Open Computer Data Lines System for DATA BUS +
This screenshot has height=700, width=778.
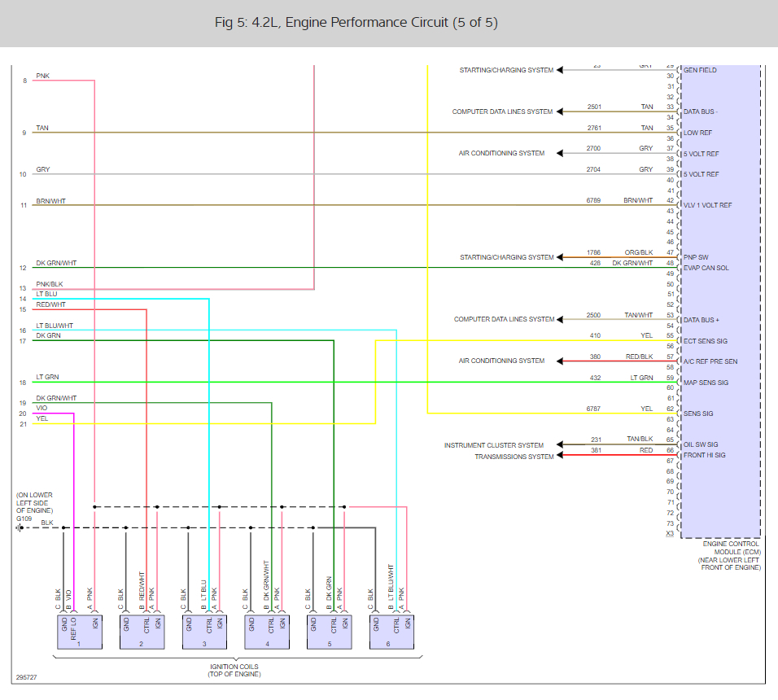coord(504,319)
